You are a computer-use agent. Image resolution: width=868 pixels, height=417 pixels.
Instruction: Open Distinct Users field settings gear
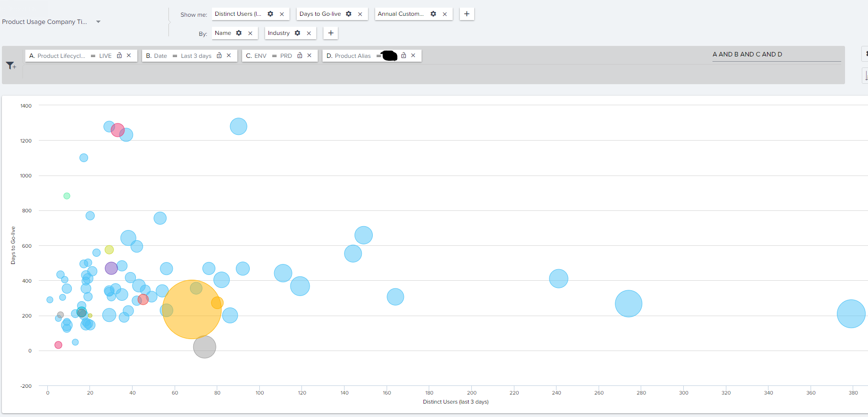pos(270,14)
